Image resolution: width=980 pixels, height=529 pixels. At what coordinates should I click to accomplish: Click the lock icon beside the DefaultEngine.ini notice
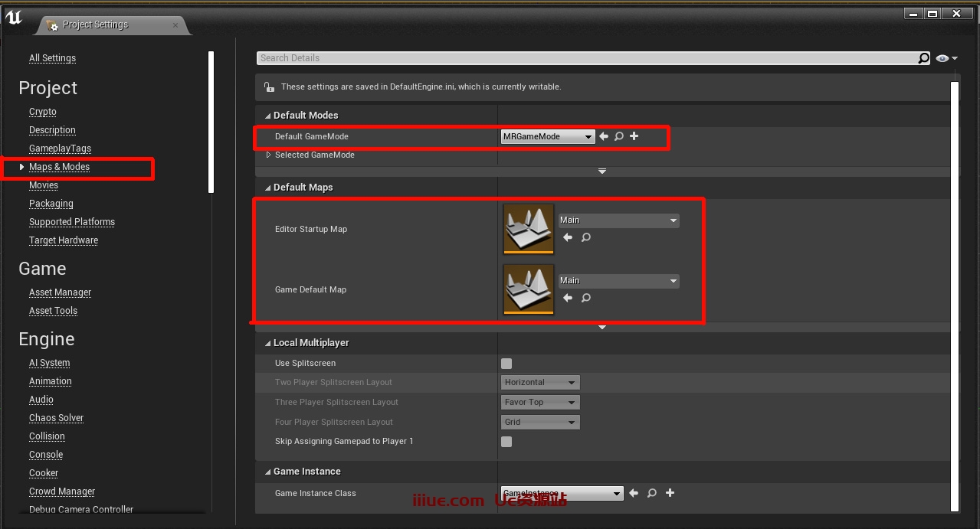pos(268,87)
